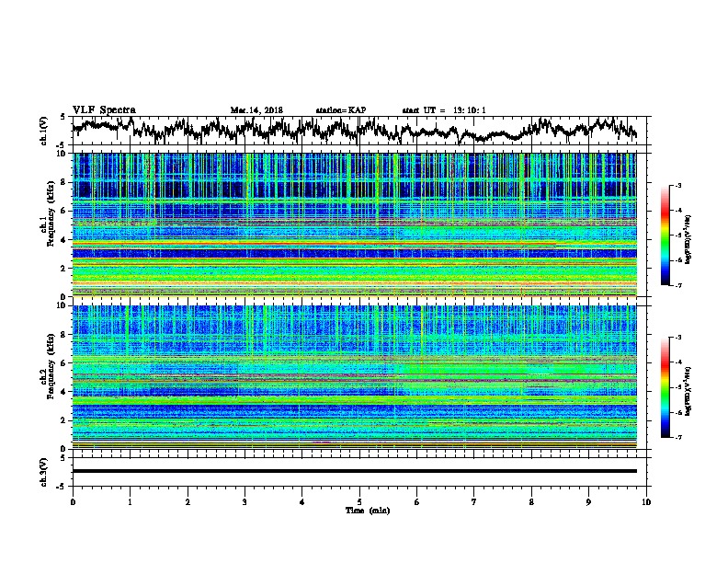The width and height of the screenshot is (728, 563).
Task: Click the "station=KAP" header label
Action: (x=341, y=110)
